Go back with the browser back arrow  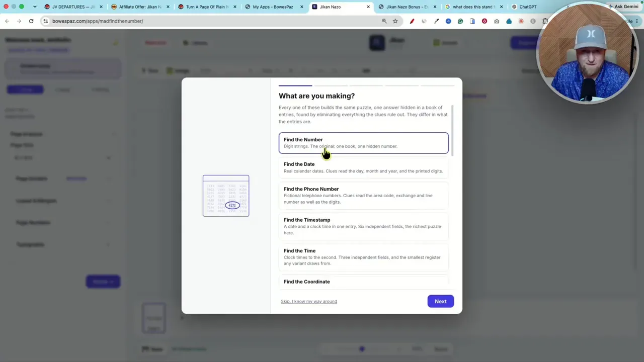coord(7,21)
